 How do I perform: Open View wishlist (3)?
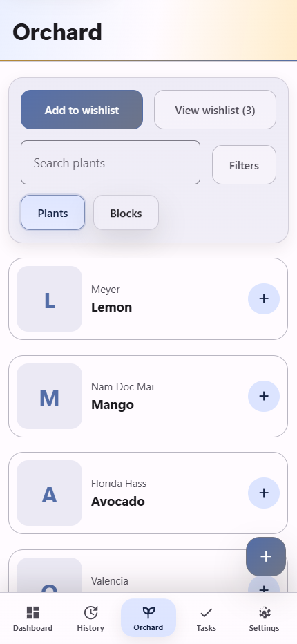coord(215,110)
